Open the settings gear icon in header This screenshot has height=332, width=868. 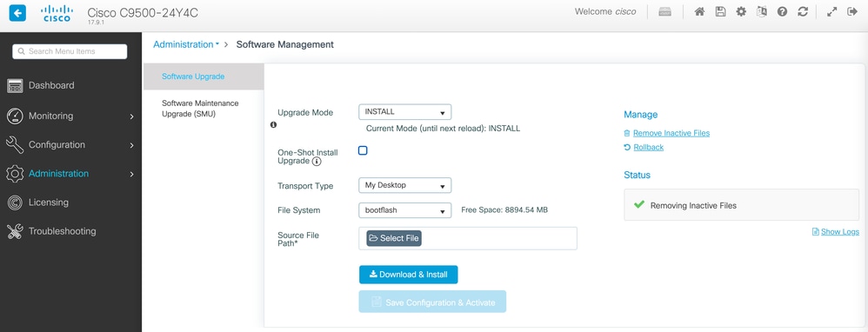[741, 11]
